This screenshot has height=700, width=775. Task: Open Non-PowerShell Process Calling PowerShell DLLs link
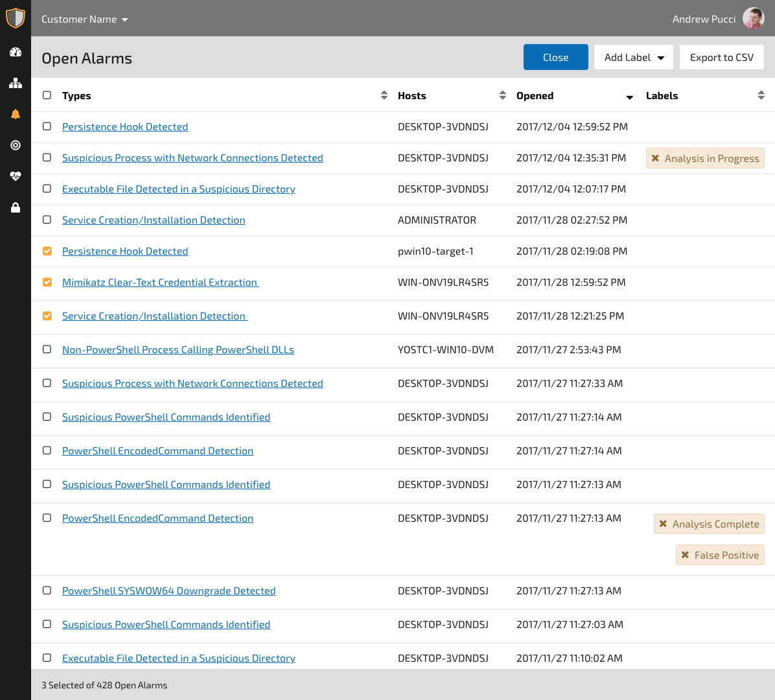pyautogui.click(x=178, y=349)
